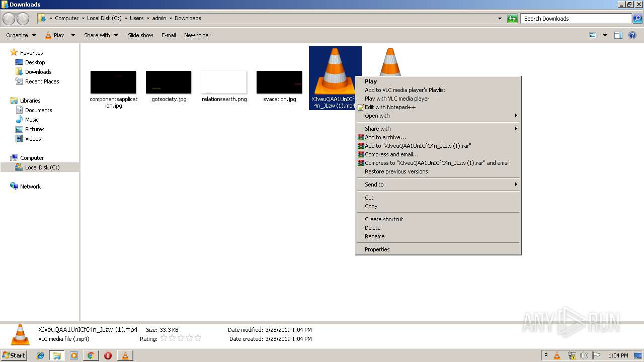Image resolution: width=644 pixels, height=362 pixels.
Task: Open the dropdown arrow next to Play
Action: coord(73,35)
